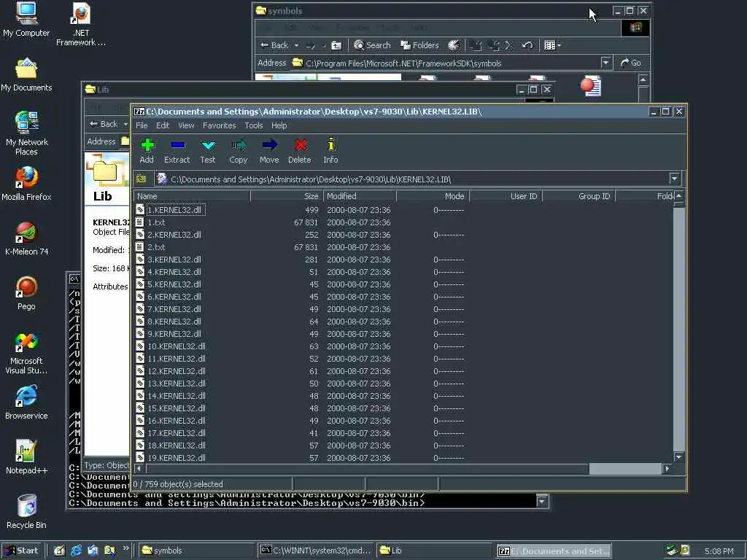Screen dimensions: 747x560
Task: Click the Name column header
Action: pyautogui.click(x=192, y=196)
